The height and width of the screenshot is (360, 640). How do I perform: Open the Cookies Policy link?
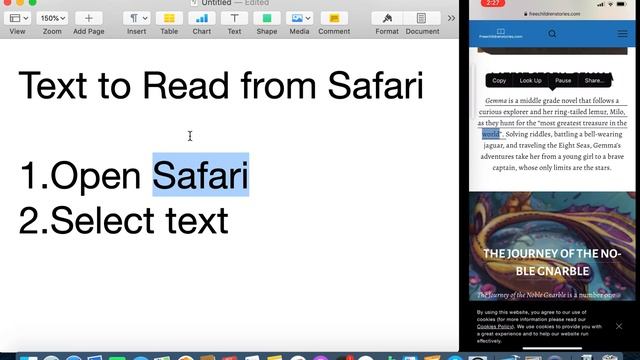(x=495, y=327)
